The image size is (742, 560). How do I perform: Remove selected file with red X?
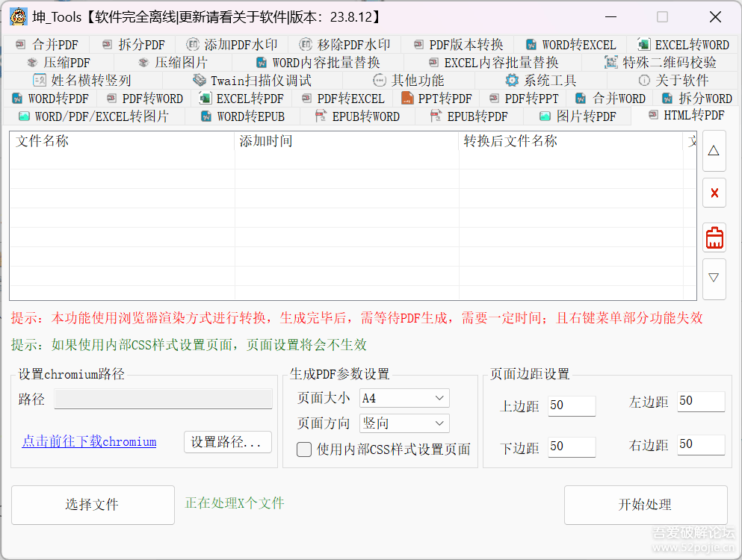714,193
